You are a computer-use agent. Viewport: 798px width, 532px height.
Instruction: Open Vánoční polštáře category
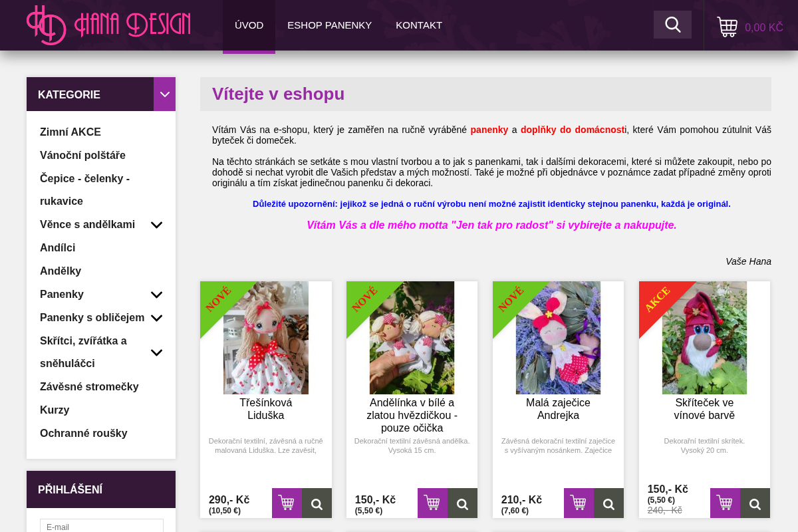82,155
